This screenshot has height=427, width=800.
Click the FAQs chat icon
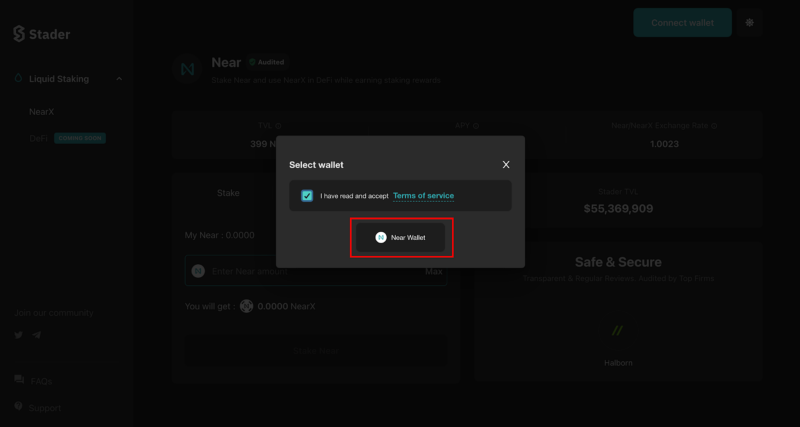19,380
